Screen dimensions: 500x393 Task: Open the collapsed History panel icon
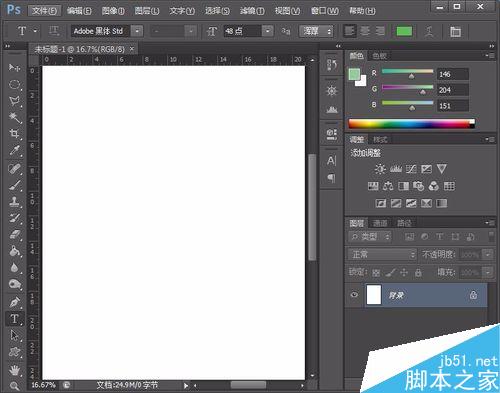(331, 64)
